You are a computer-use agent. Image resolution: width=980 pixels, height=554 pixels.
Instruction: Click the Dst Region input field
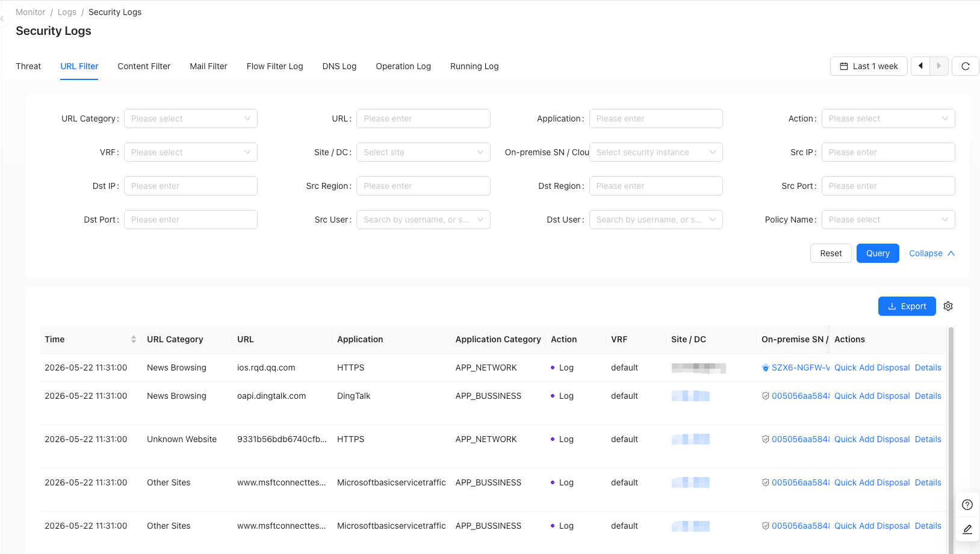[x=656, y=186]
